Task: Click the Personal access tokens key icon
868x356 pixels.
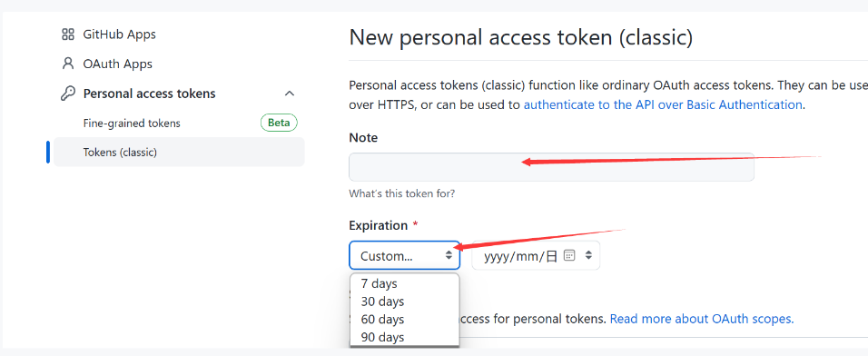Action: point(67,94)
